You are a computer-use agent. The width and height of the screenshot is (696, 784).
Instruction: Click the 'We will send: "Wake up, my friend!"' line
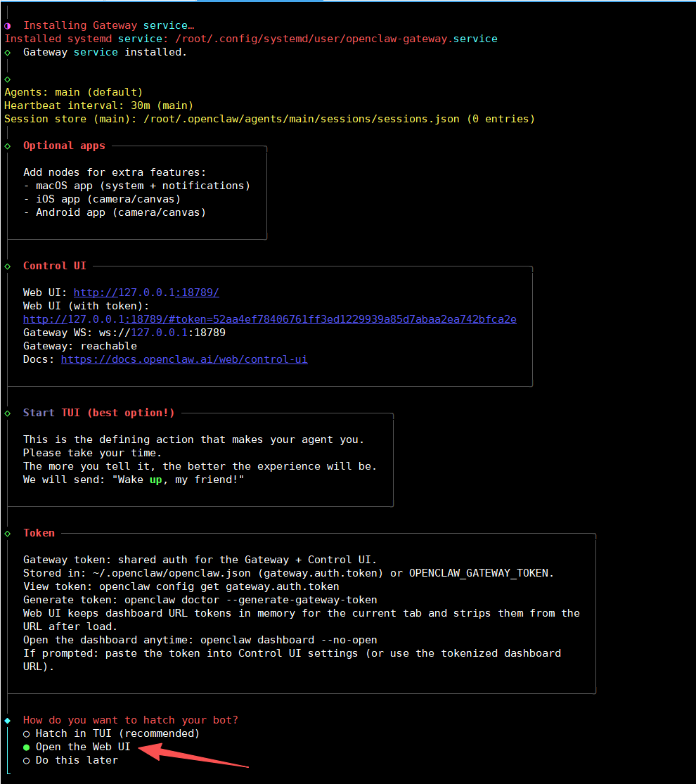pos(134,480)
